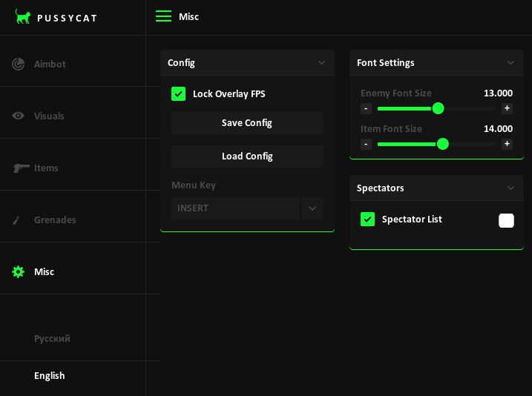
Task: Click the Menu Key dropdown arrow
Action: 312,208
